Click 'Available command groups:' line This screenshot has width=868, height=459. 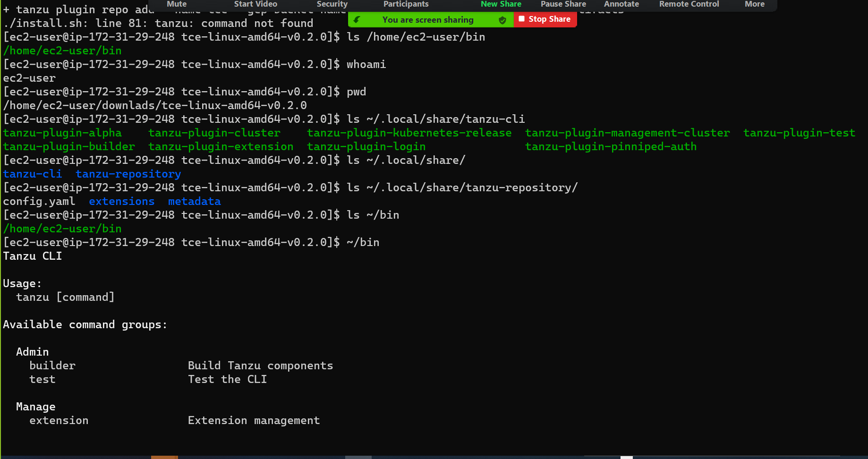(x=85, y=325)
